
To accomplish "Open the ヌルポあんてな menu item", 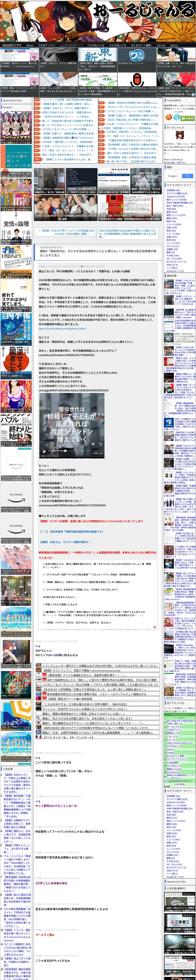I will point(118,45).
